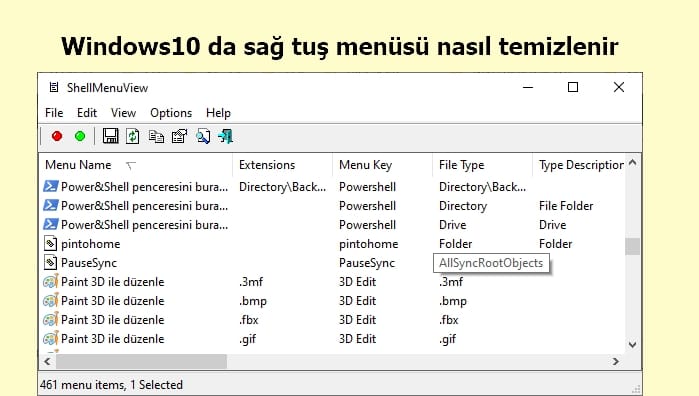Image resolution: width=699 pixels, height=396 pixels.
Task: Click Paint 3D icon in the .gif row
Action: (x=51, y=338)
